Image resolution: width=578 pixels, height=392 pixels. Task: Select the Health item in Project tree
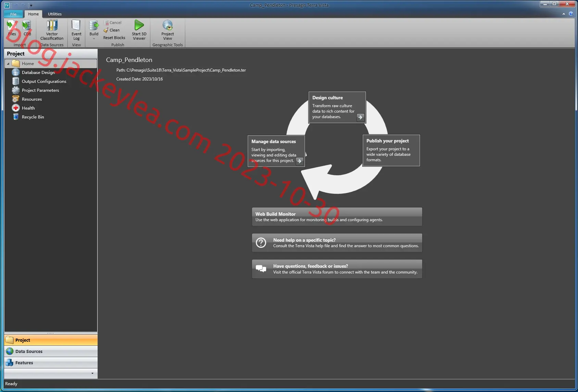click(28, 108)
